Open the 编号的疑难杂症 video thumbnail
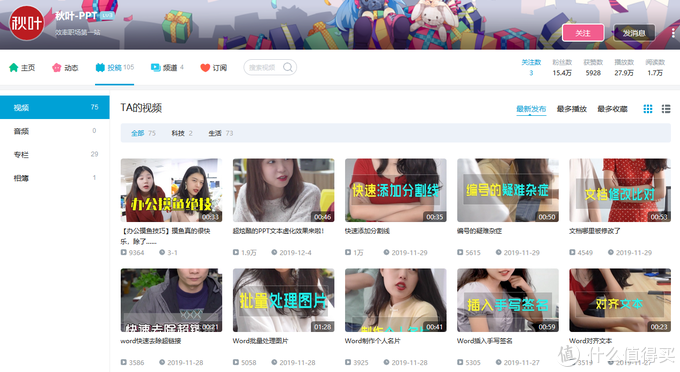The width and height of the screenshot is (680, 372). pos(508,190)
